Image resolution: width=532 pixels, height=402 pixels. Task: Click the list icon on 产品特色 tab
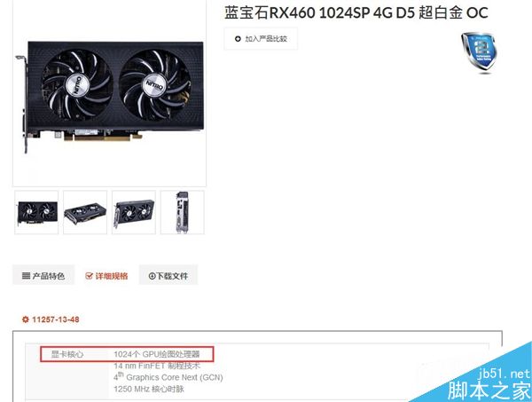pyautogui.click(x=26, y=276)
